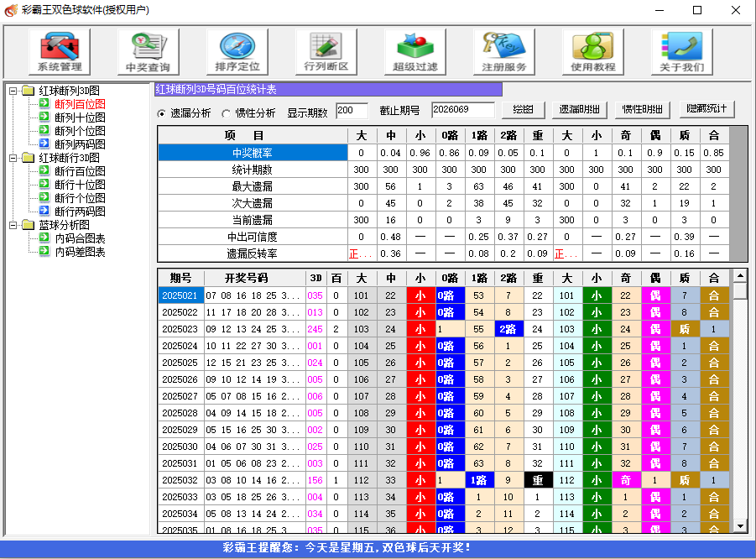
Task: Select 断行百位图 in the tree
Action: pos(80,171)
